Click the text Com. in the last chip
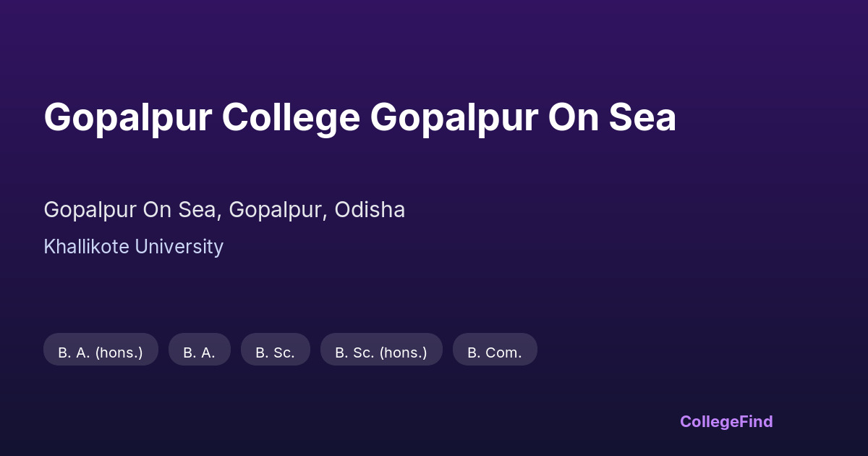The image size is (868, 456). (504, 352)
